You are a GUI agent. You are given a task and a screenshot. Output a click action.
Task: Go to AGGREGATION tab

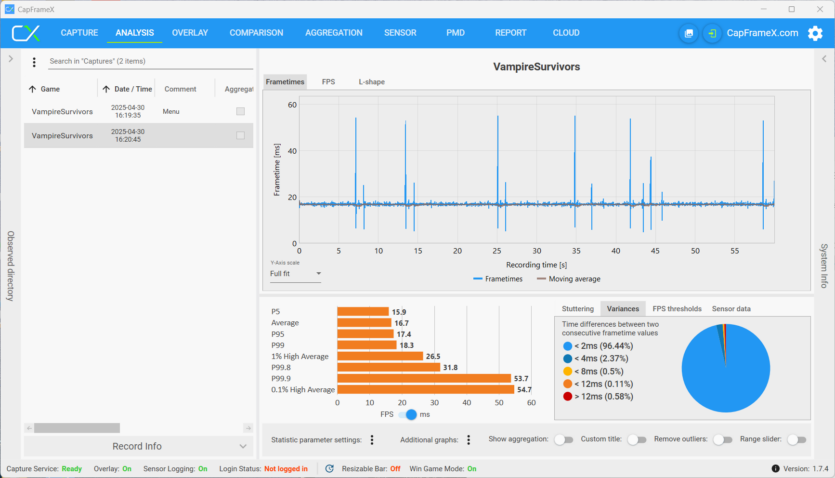pyautogui.click(x=334, y=33)
